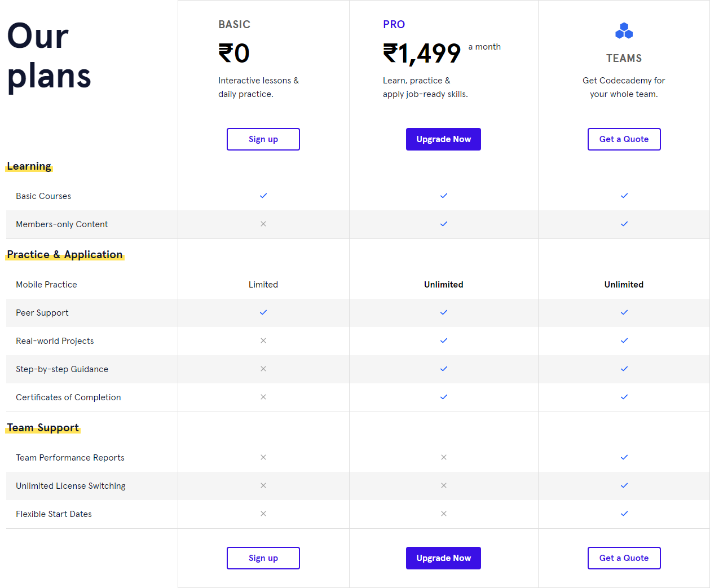Click the 'Flexible Start Dates' row label
The height and width of the screenshot is (588, 710).
pos(54,514)
